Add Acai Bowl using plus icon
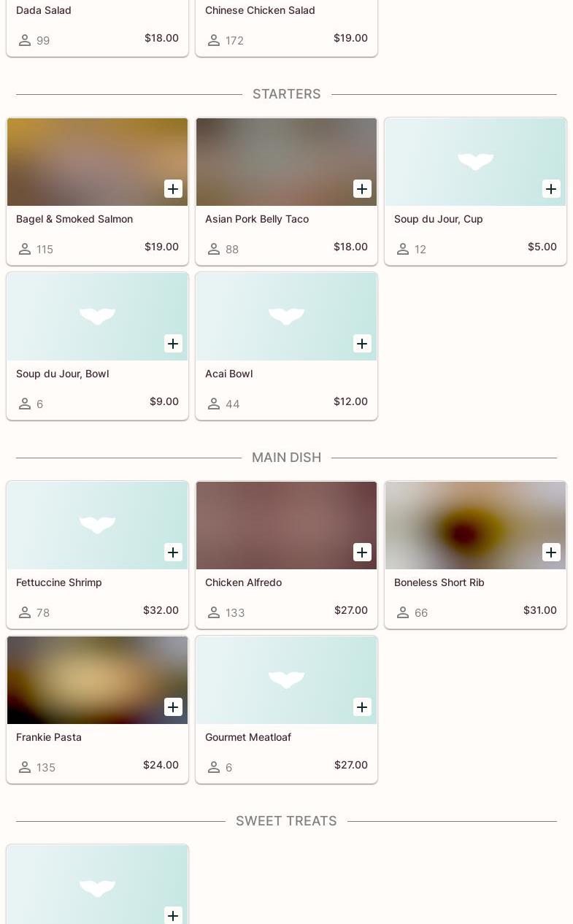The image size is (573, 924). pos(362,344)
